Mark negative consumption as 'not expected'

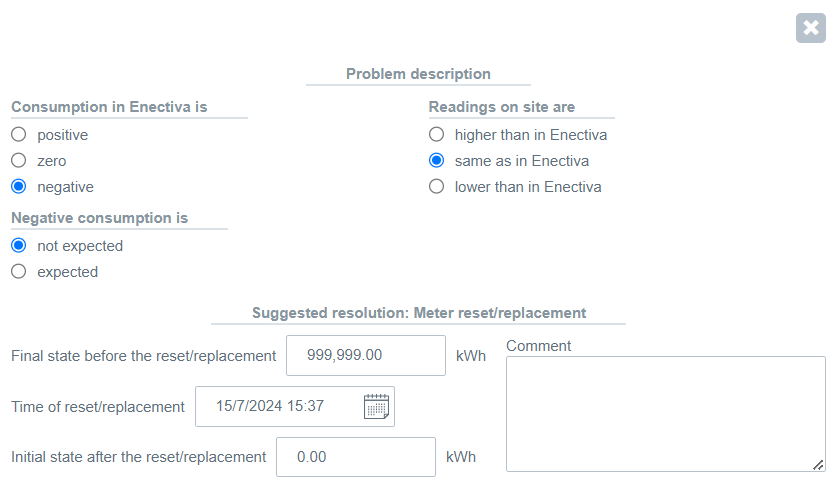(18, 245)
